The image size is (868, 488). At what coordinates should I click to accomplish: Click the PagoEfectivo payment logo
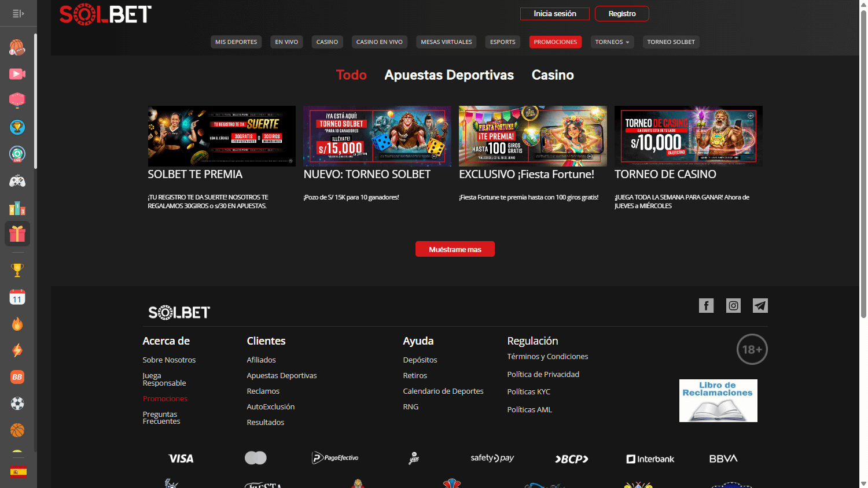pyautogui.click(x=335, y=458)
